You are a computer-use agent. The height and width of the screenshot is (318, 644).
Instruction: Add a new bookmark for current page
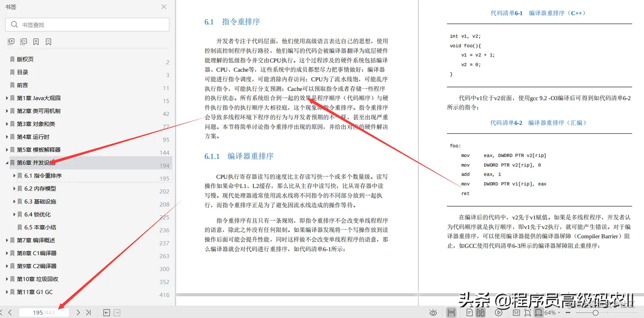[36, 41]
